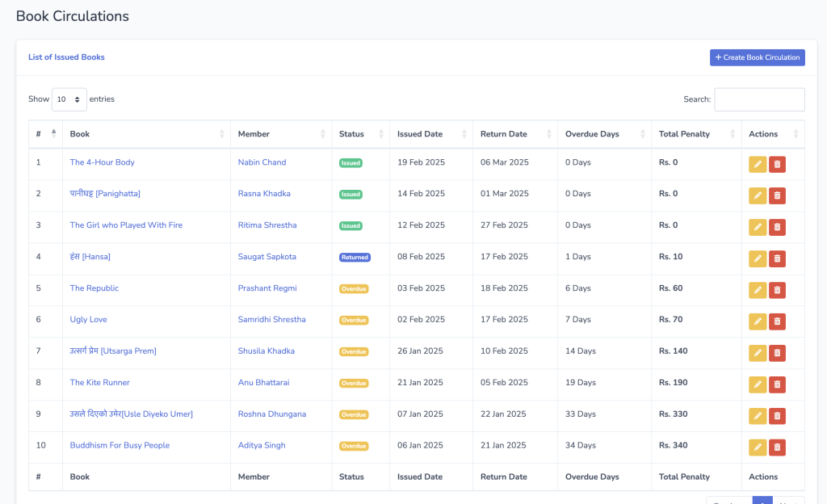Delete The Kite Runner circulation

point(777,384)
